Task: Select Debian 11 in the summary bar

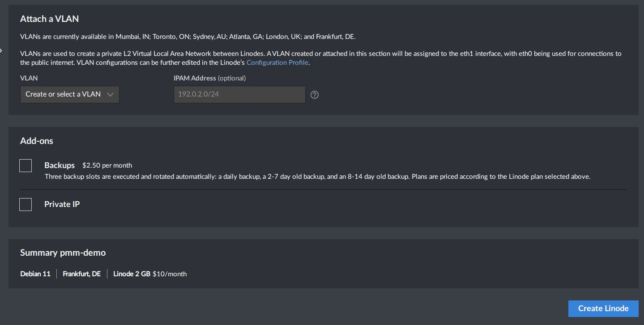Action: (x=35, y=274)
